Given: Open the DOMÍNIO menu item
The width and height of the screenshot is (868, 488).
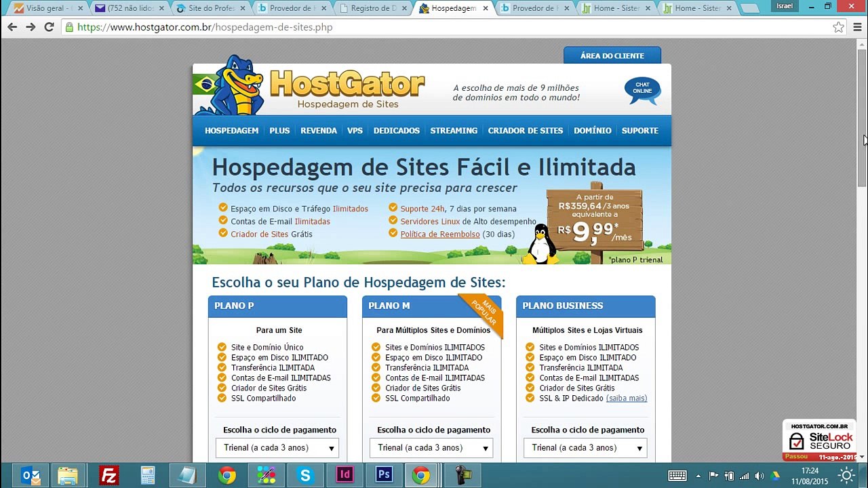Looking at the screenshot, I should click(x=593, y=131).
